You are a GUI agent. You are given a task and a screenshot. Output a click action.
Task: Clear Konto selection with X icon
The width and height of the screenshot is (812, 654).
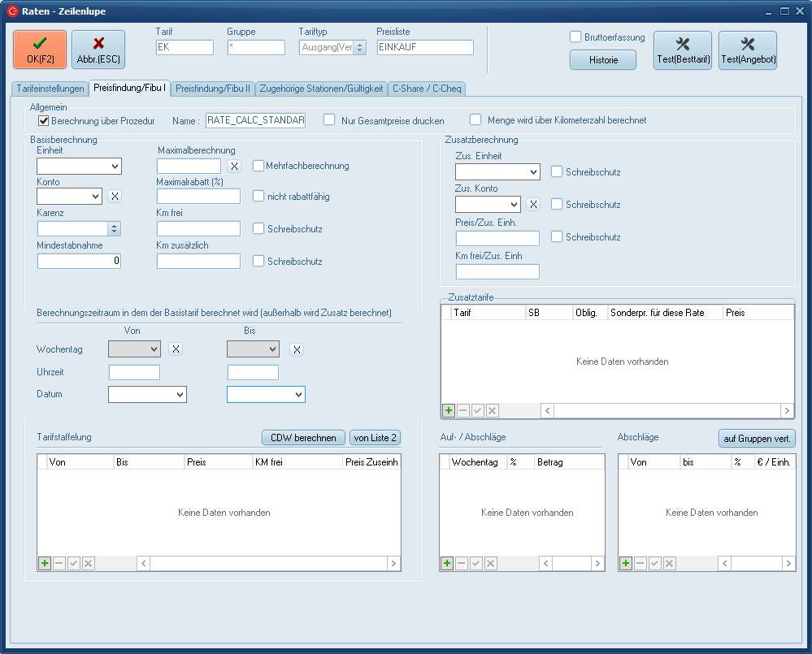(x=115, y=196)
